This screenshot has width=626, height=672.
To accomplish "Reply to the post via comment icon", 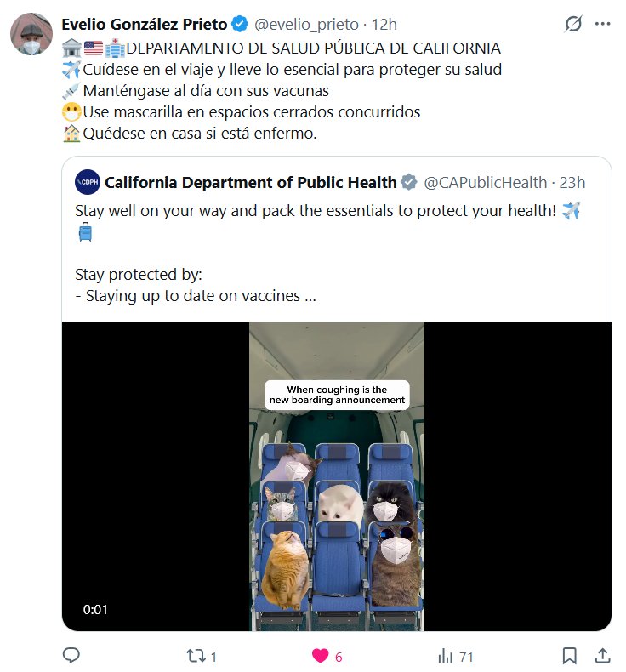I will click(x=71, y=656).
